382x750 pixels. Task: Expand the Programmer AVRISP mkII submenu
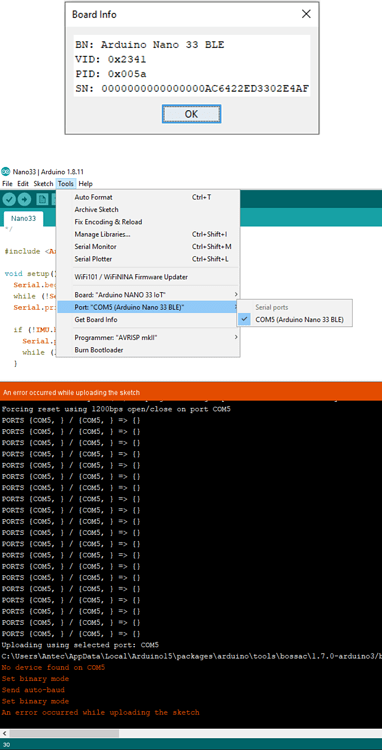[x=155, y=338]
